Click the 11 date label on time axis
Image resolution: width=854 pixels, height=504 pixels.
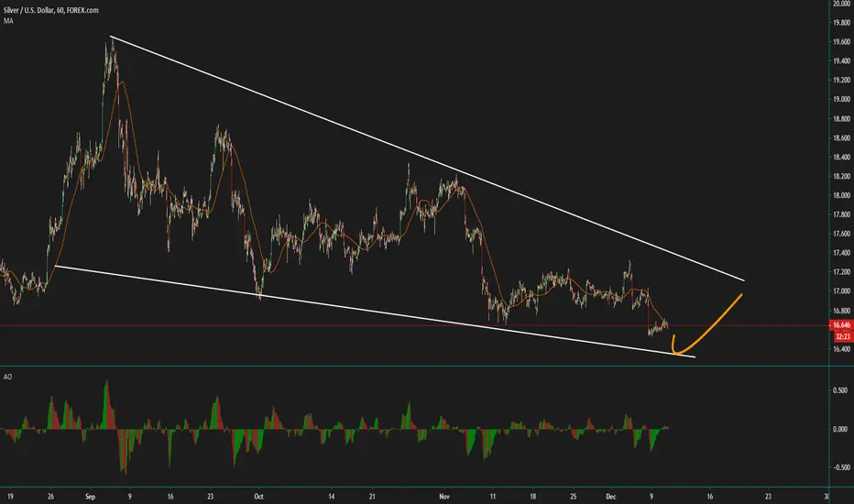pos(492,497)
